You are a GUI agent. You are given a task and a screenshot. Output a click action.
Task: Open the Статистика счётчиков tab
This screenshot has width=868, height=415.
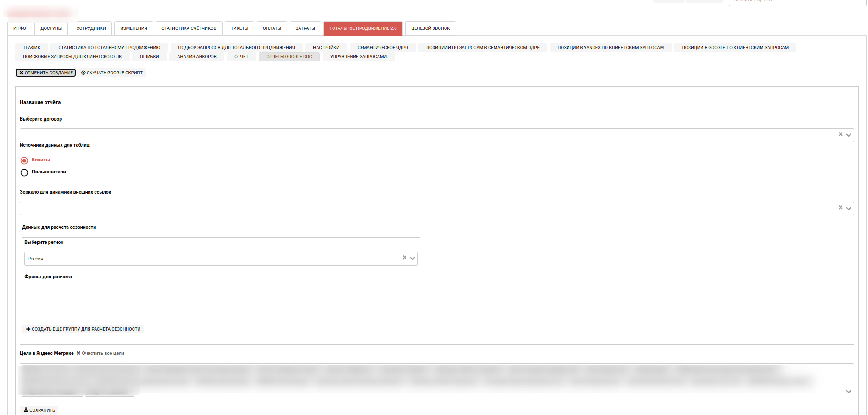pyautogui.click(x=189, y=28)
